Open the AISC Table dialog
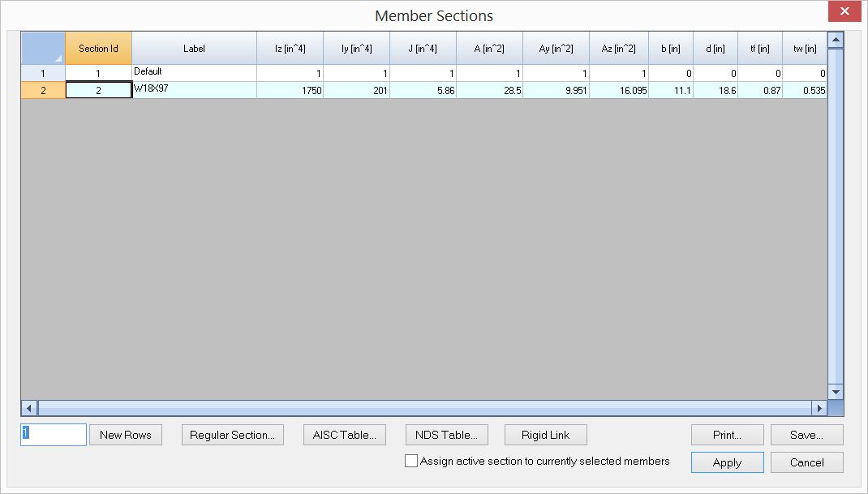 coord(344,435)
